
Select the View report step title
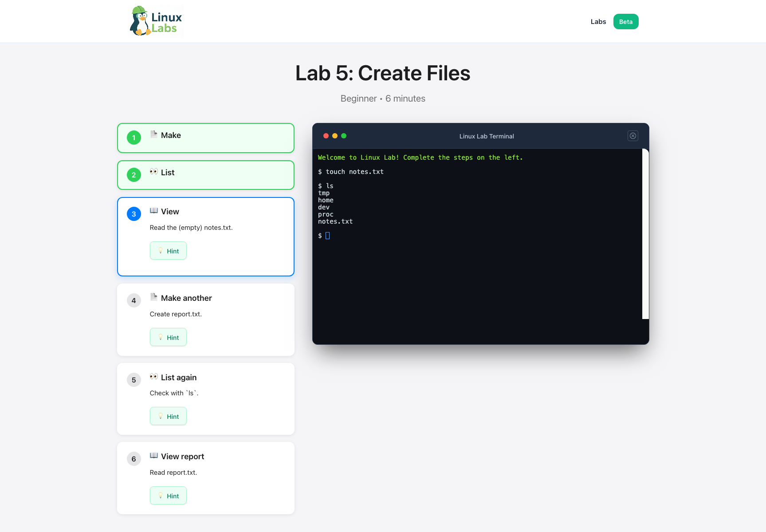tap(182, 457)
